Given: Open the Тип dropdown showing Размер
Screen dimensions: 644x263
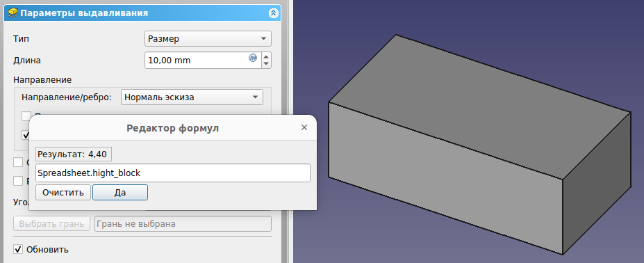Looking at the screenshot, I should (208, 39).
